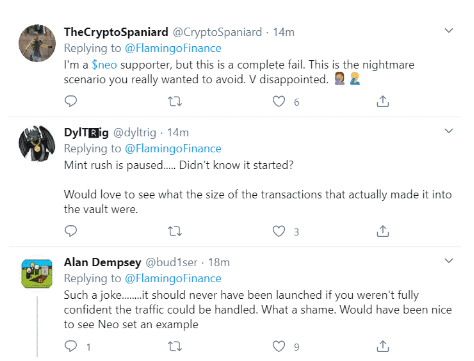Retweet Alan Dempsey's tweet
Image resolution: width=474 pixels, height=361 pixels.
175,347
